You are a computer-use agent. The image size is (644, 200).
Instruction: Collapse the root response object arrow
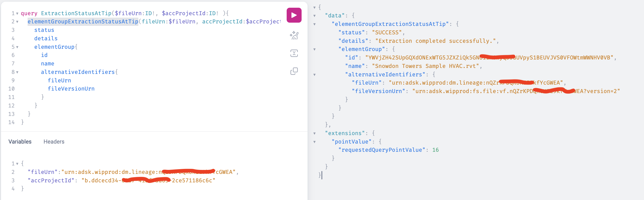(x=315, y=7)
